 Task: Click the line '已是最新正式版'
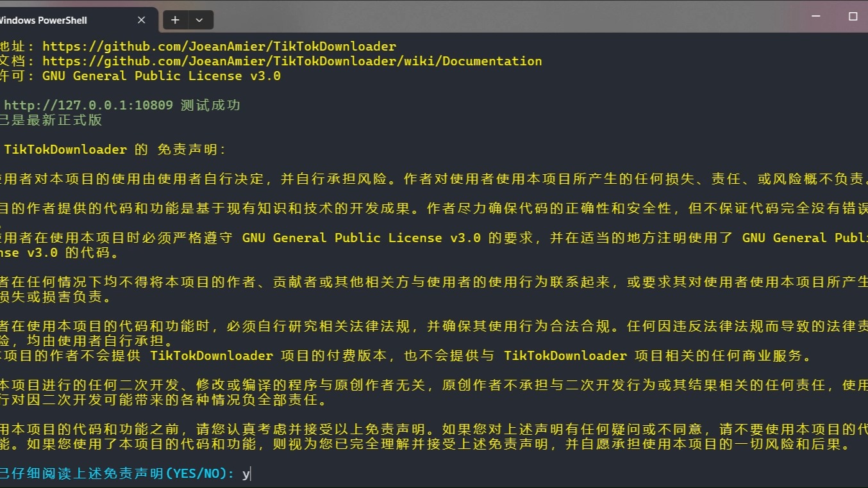[51, 120]
